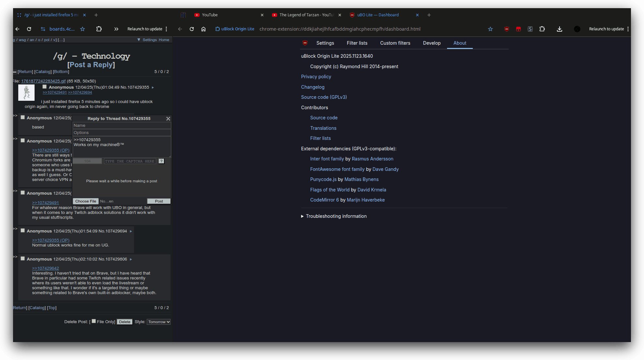The width and height of the screenshot is (644, 360).
Task: Open the Custom filters tab
Action: click(x=395, y=43)
